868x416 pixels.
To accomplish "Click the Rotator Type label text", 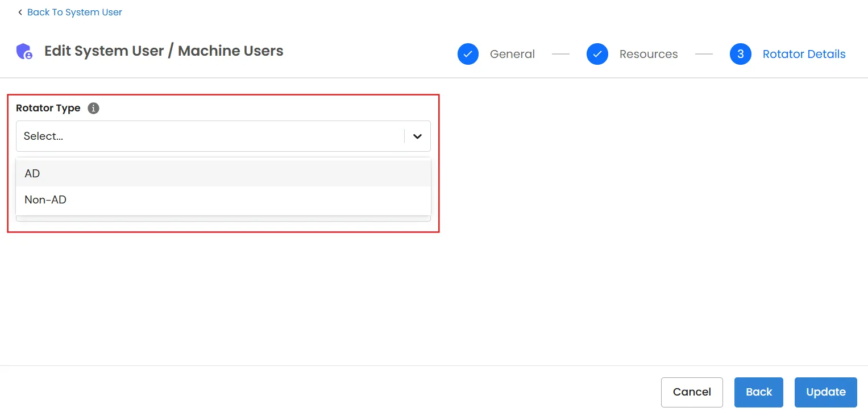I will tap(48, 108).
